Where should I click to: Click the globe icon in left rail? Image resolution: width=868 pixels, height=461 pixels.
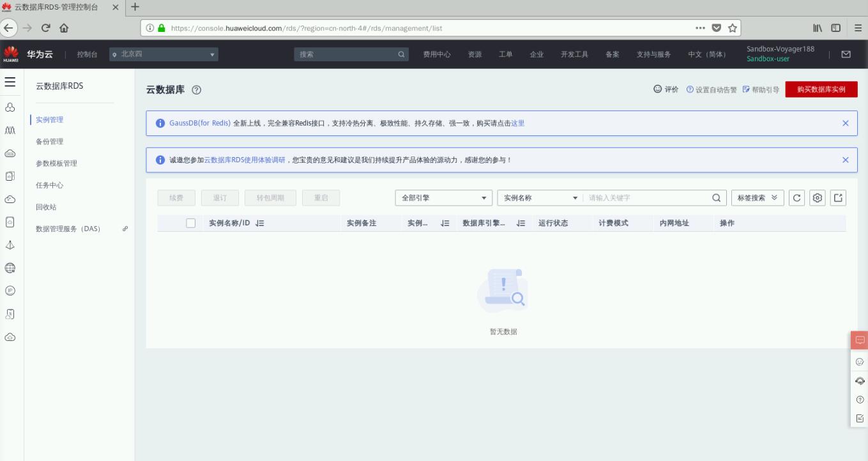[x=10, y=268]
